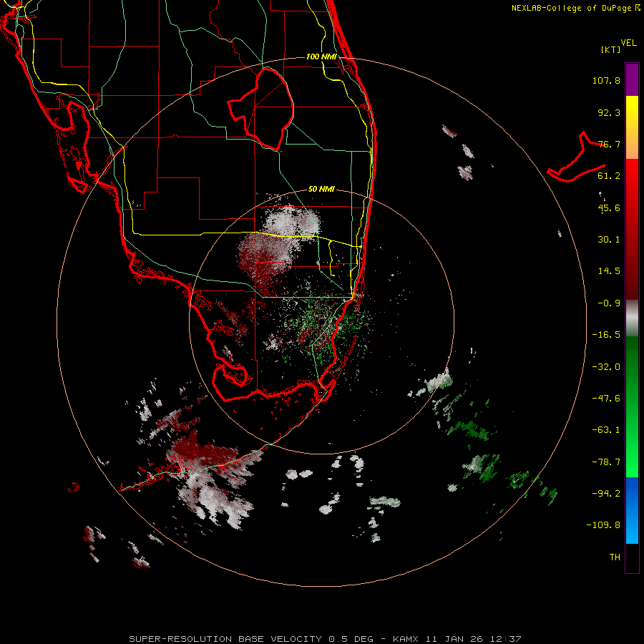Select the 30.1 legend value
The width and height of the screenshot is (644, 644).
pos(609,240)
